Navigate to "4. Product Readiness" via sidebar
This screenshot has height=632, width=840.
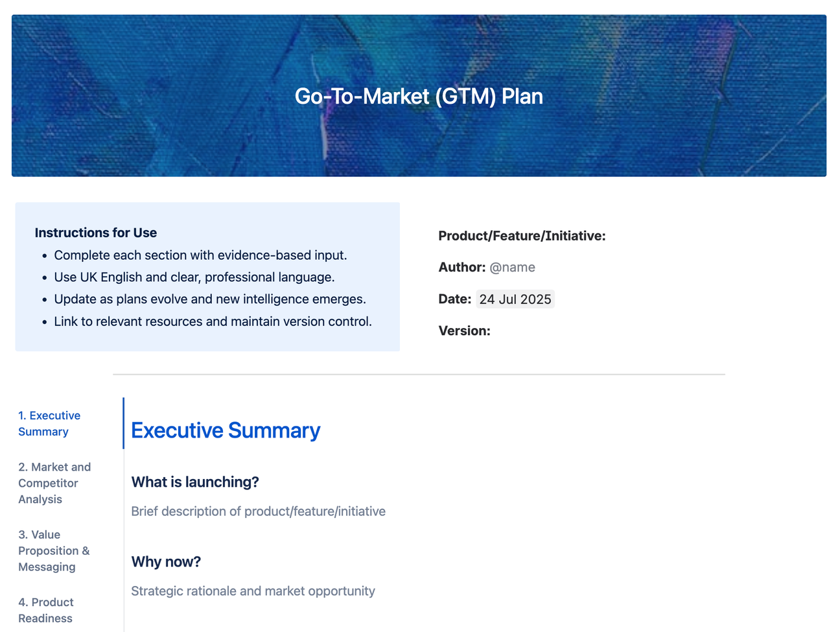[46, 610]
